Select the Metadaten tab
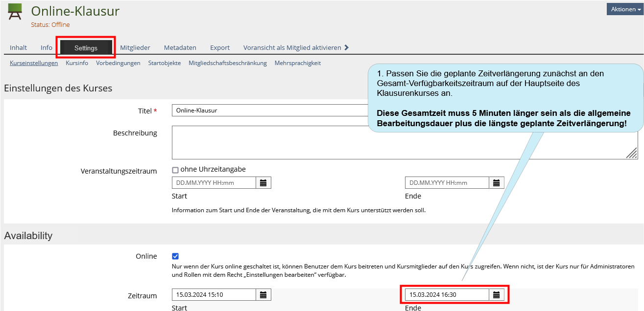 click(180, 47)
